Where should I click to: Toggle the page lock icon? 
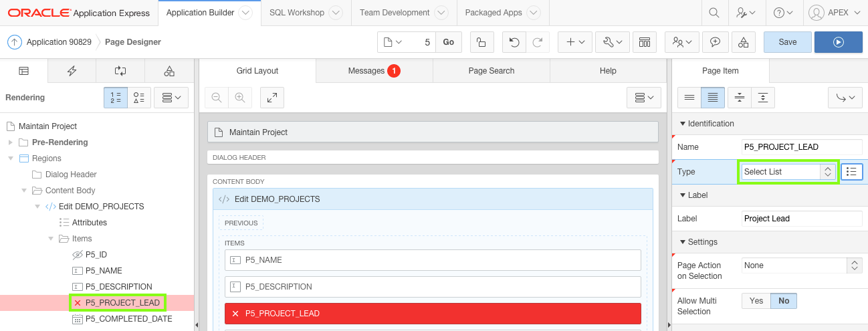coord(481,42)
